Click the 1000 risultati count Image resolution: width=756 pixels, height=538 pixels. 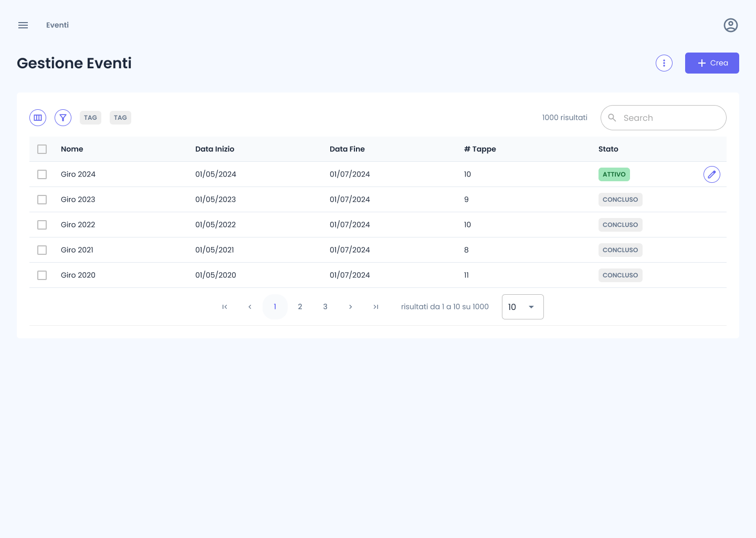click(x=565, y=118)
